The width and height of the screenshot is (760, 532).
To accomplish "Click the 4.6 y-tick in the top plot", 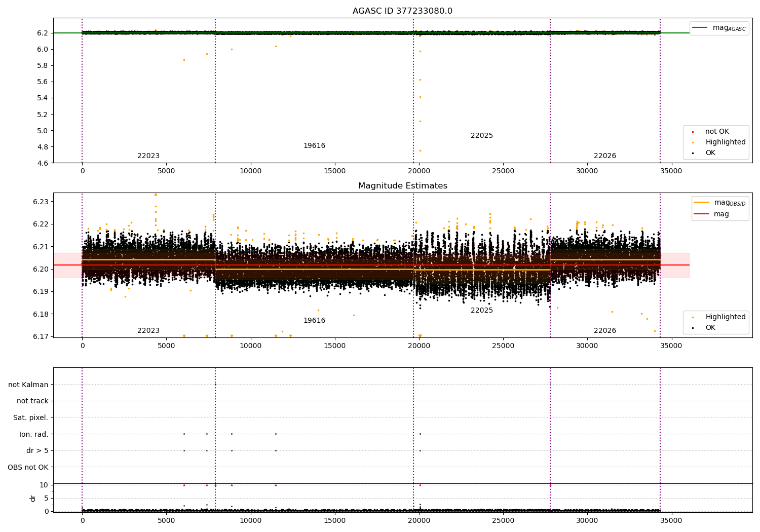I will (43, 163).
